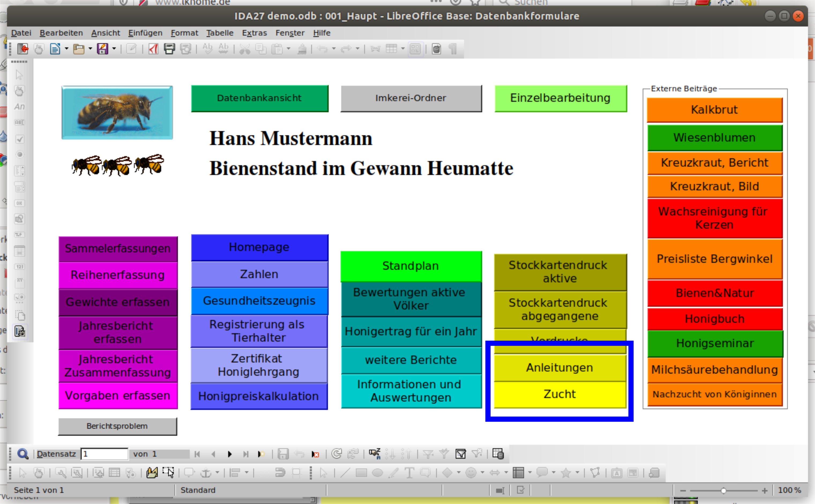Image resolution: width=815 pixels, height=504 pixels.
Task: Click the Sort dialog icon
Action: pos(374,454)
